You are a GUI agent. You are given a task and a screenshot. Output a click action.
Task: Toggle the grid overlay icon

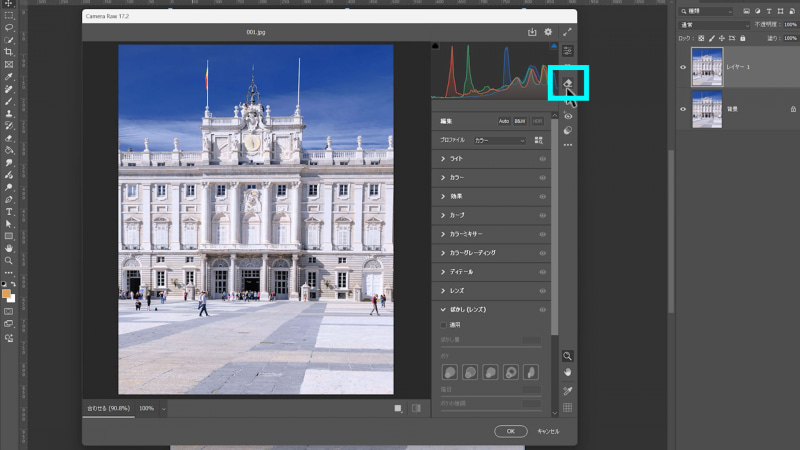(x=567, y=407)
